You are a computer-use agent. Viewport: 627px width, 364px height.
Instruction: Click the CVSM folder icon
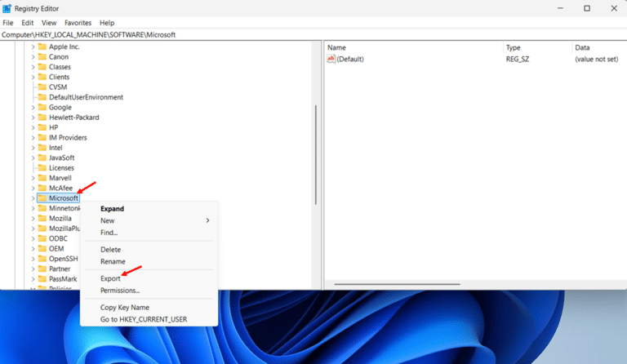tap(42, 87)
